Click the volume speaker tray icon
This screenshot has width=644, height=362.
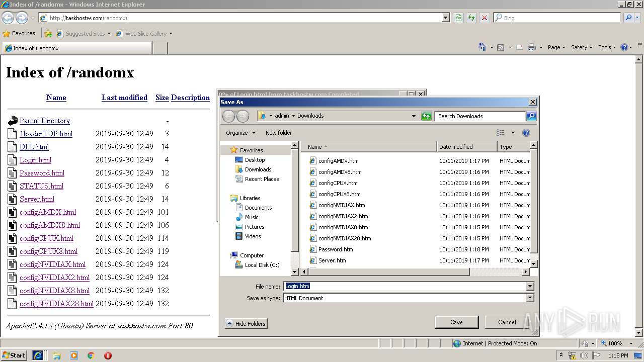click(x=584, y=355)
